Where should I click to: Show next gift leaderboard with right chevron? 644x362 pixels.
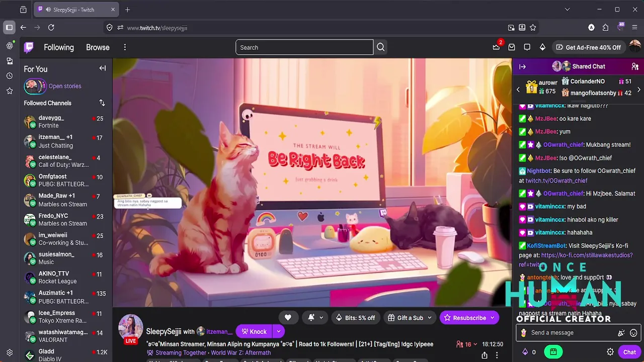[638, 89]
